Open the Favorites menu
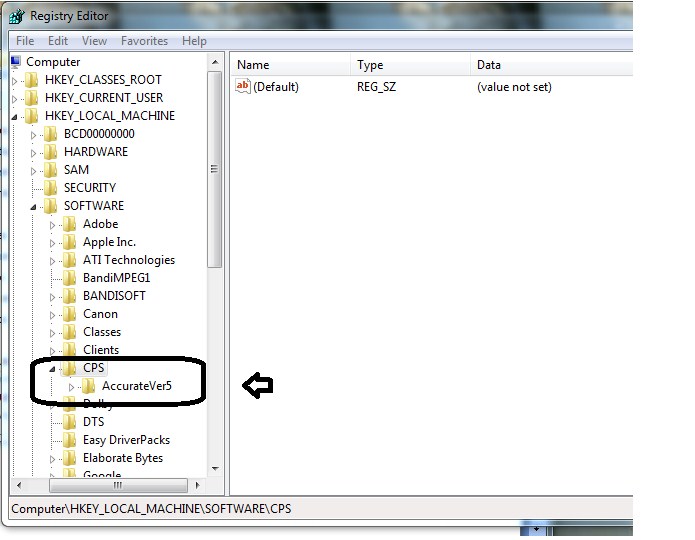 pyautogui.click(x=144, y=41)
